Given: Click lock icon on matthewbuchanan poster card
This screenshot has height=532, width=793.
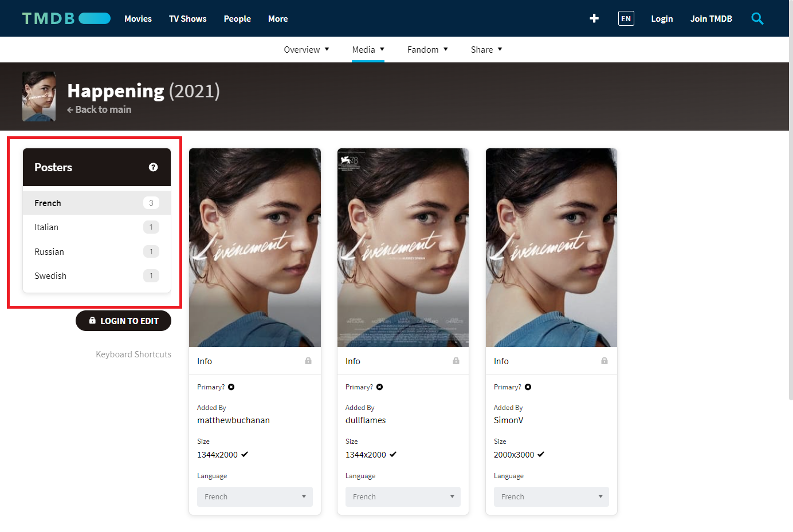Looking at the screenshot, I should pyautogui.click(x=308, y=361).
